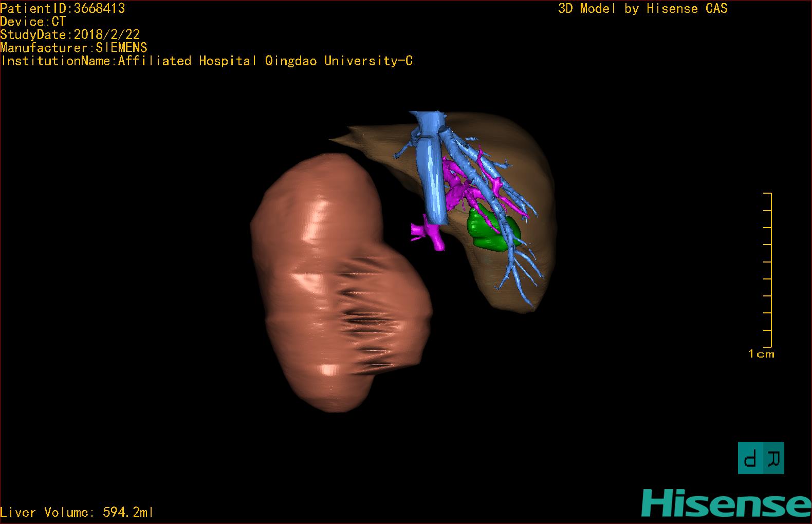Click the PatientID:3668413 text
The width and height of the screenshot is (812, 524).
[x=63, y=8]
